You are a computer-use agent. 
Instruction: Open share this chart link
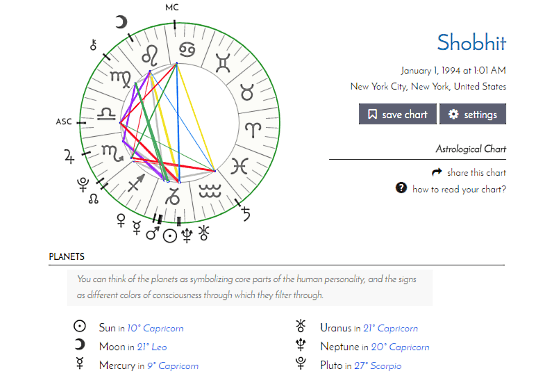click(x=476, y=173)
